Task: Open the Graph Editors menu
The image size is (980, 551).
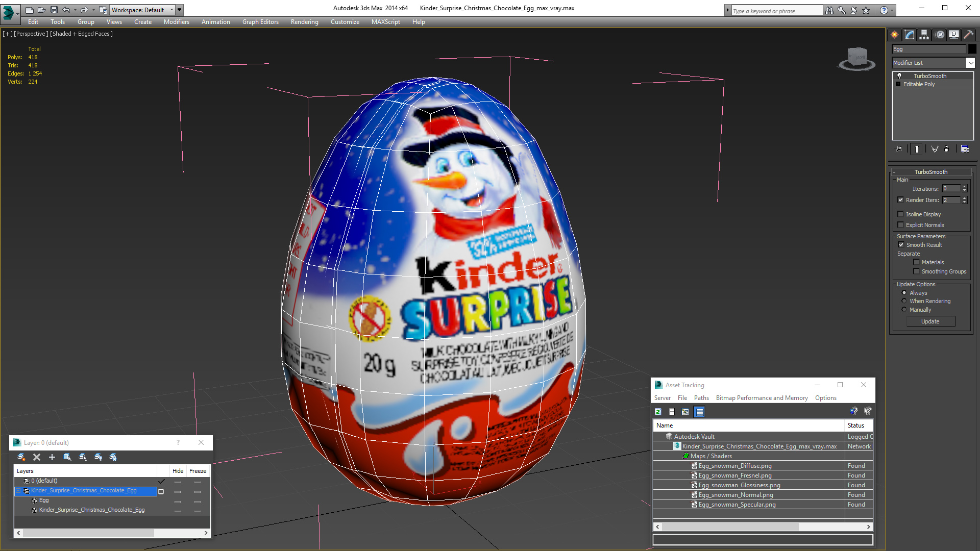Action: pyautogui.click(x=260, y=22)
